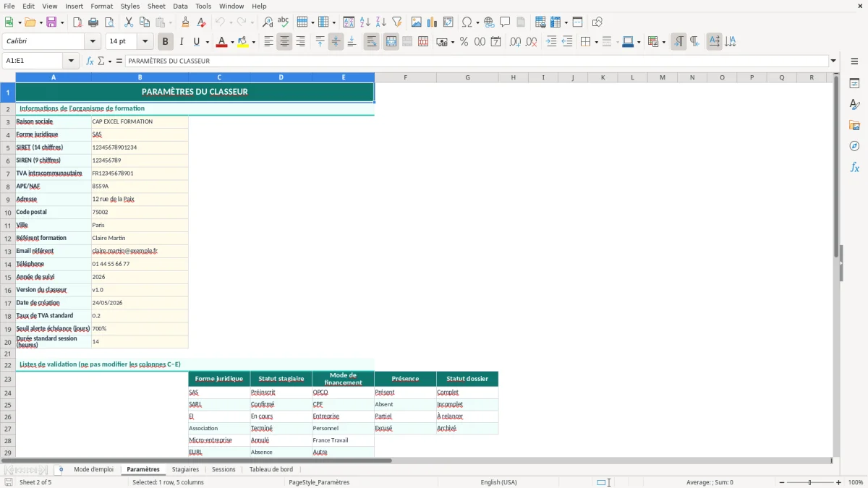Open the sidebar Functions panel
The height and width of the screenshot is (488, 868).
854,167
